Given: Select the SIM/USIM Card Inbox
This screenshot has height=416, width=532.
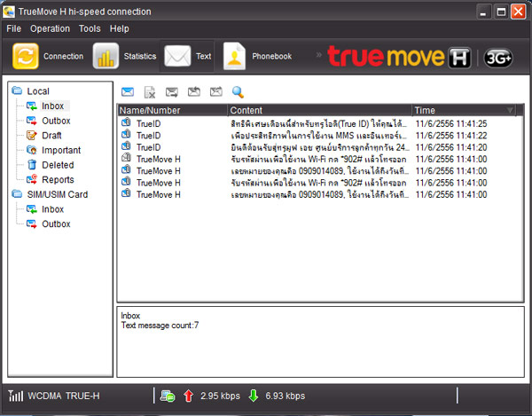Looking at the screenshot, I should point(52,209).
